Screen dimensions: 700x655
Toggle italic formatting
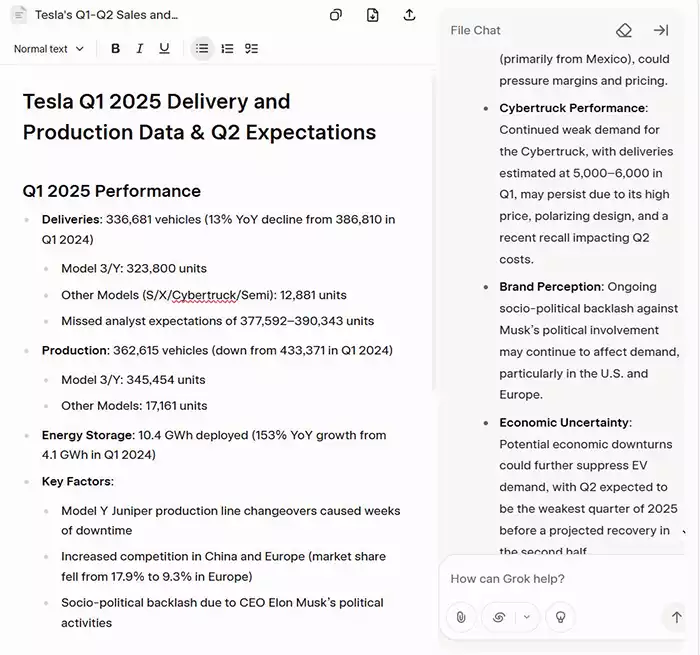140,49
